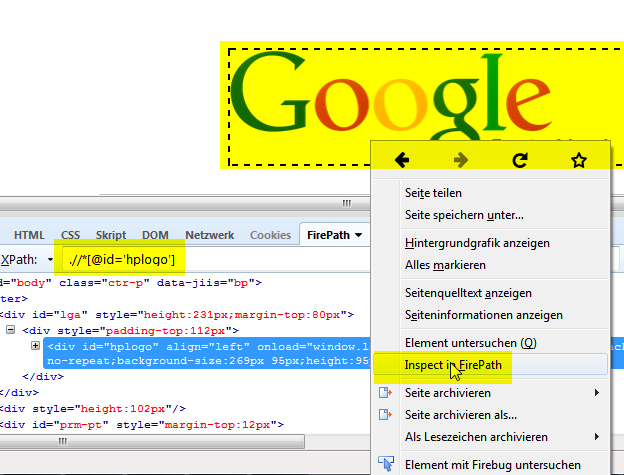The width and height of the screenshot is (624, 475).
Task: Click the icon beside 'Seite archivieren'
Action: pyautogui.click(x=386, y=393)
